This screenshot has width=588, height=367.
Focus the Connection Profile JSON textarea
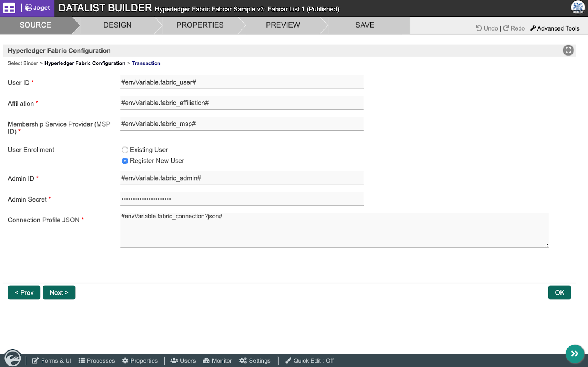[x=334, y=230]
